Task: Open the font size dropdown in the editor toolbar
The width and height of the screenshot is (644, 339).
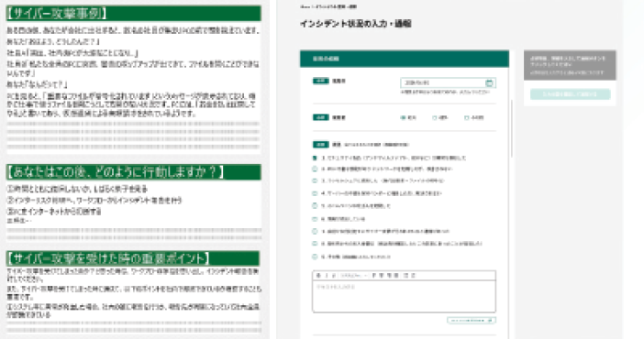Action: coord(353,276)
